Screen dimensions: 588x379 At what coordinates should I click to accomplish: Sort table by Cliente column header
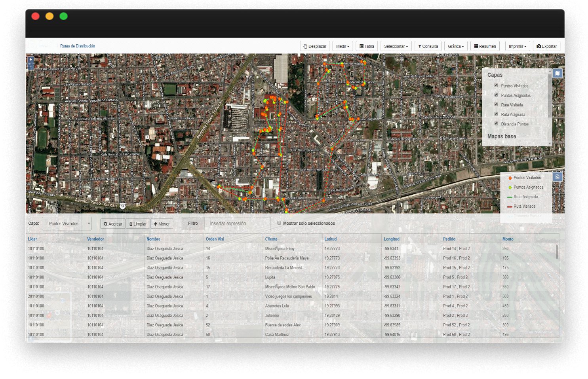point(271,239)
